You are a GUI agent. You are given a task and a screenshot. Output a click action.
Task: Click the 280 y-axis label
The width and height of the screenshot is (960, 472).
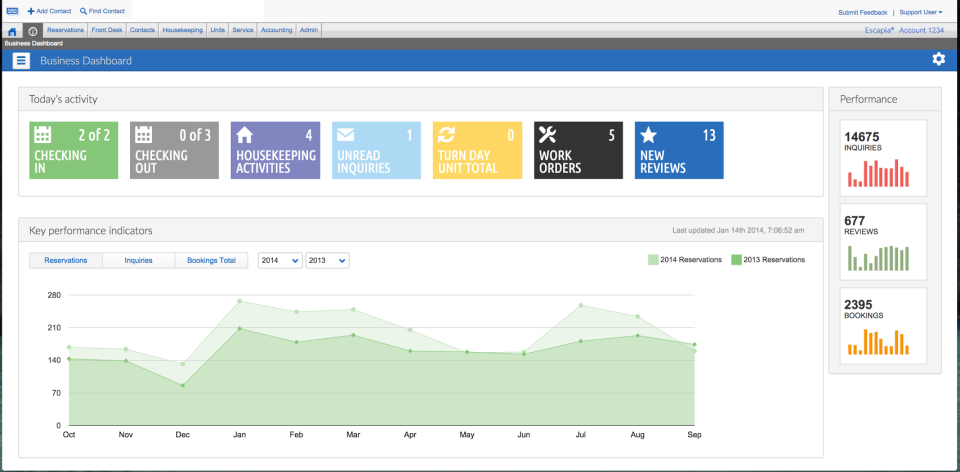pos(54,295)
